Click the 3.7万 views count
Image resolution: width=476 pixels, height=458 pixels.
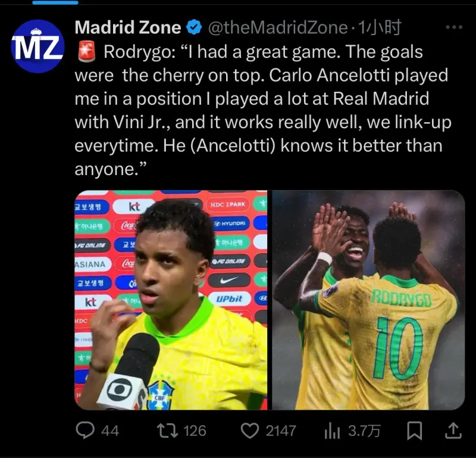pos(364,431)
